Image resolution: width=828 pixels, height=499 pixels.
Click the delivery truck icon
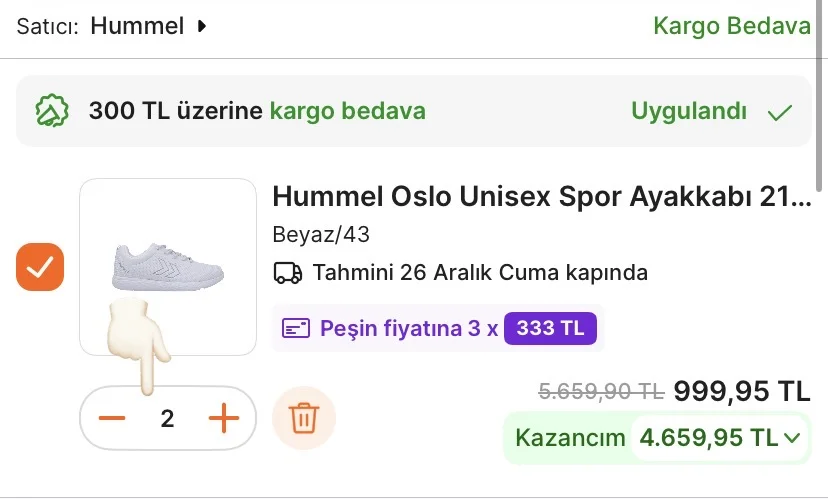pos(288,272)
